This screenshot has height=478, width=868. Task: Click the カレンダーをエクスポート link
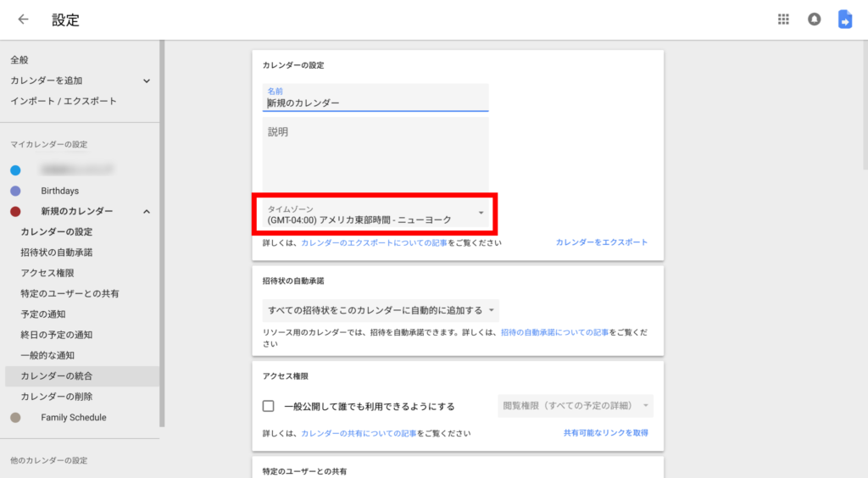coord(601,242)
